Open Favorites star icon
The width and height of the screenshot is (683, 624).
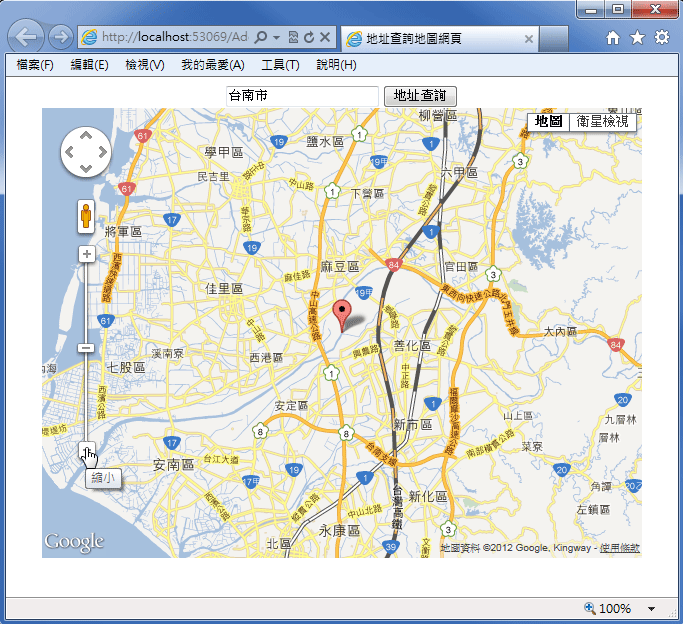pos(637,37)
